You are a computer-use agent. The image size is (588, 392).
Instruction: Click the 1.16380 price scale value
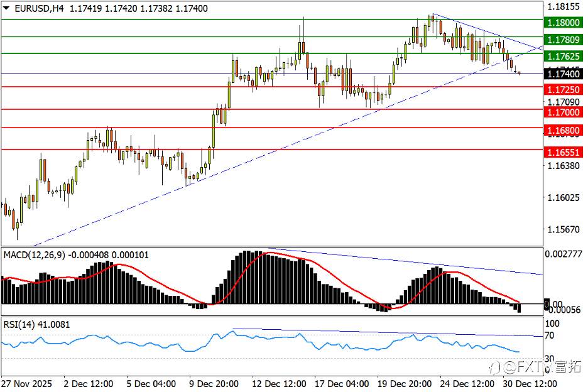[563, 165]
